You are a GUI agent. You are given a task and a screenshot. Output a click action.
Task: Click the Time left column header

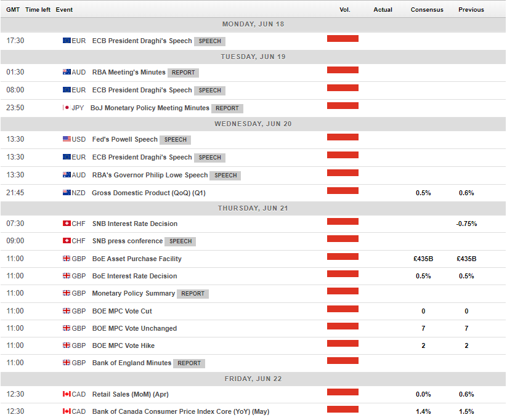coord(38,10)
